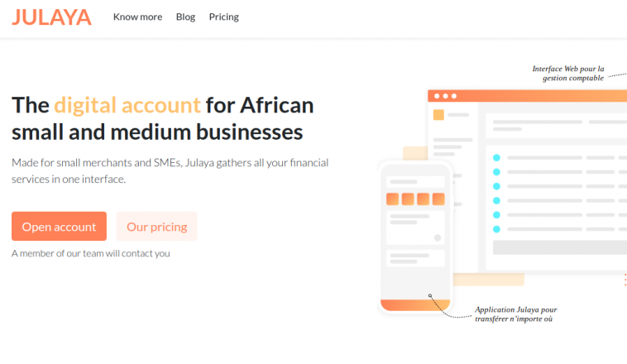Screen dimensions: 627x364
Task: Click the Our pricing button
Action: (x=156, y=227)
